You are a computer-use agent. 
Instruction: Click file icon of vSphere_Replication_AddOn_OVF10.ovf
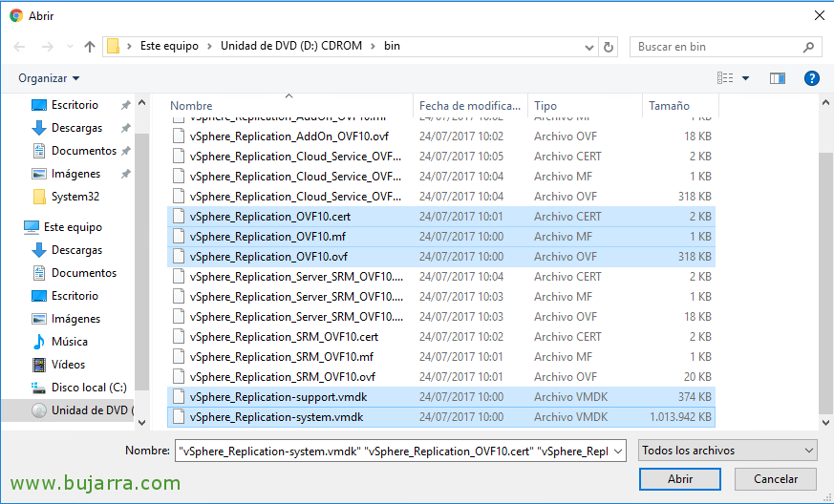[x=179, y=136]
